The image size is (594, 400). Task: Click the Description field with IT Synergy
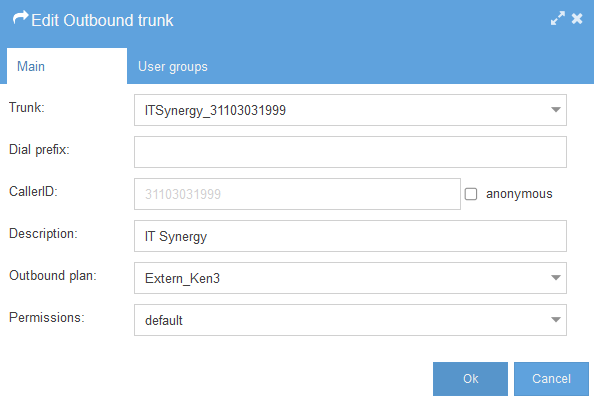(350, 236)
